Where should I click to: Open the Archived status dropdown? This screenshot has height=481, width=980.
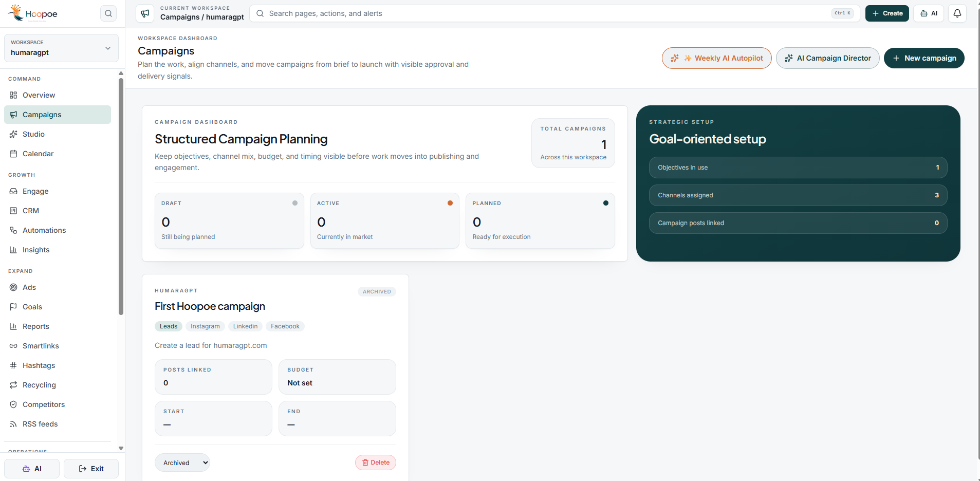(x=182, y=462)
